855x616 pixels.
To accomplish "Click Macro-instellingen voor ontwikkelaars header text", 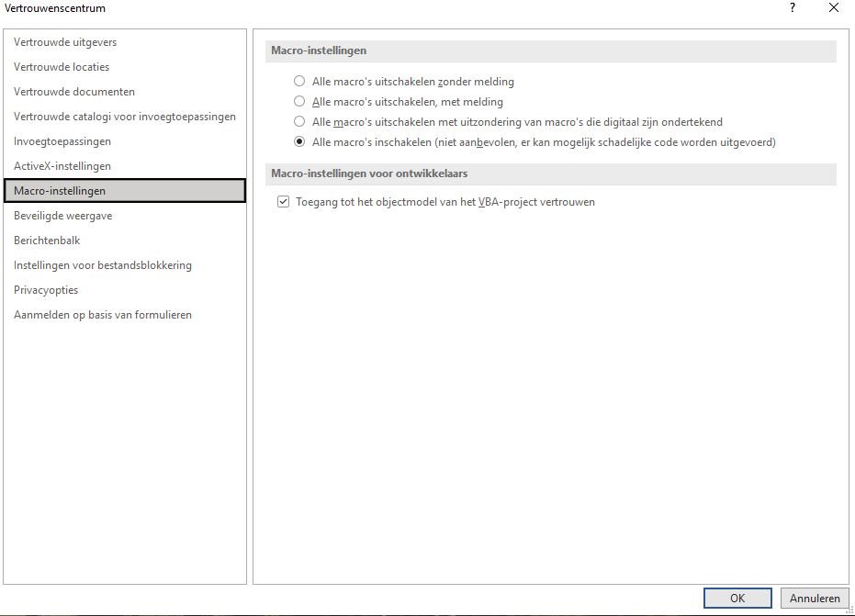I will [x=369, y=174].
